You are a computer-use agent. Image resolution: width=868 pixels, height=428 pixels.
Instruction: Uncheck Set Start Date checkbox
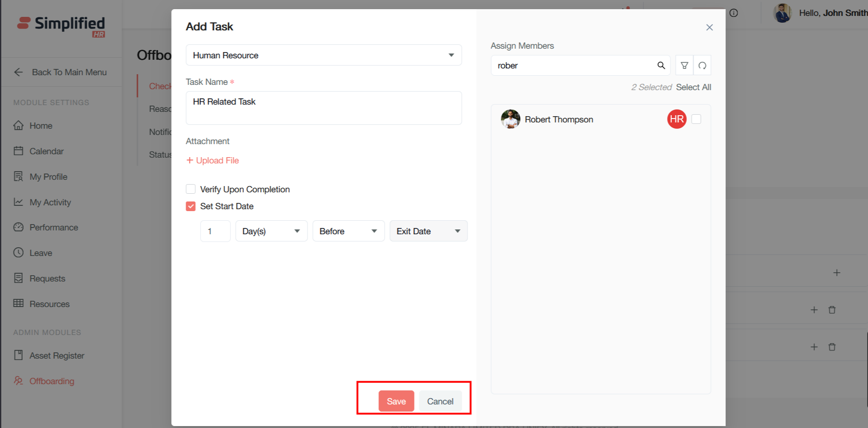[191, 206]
